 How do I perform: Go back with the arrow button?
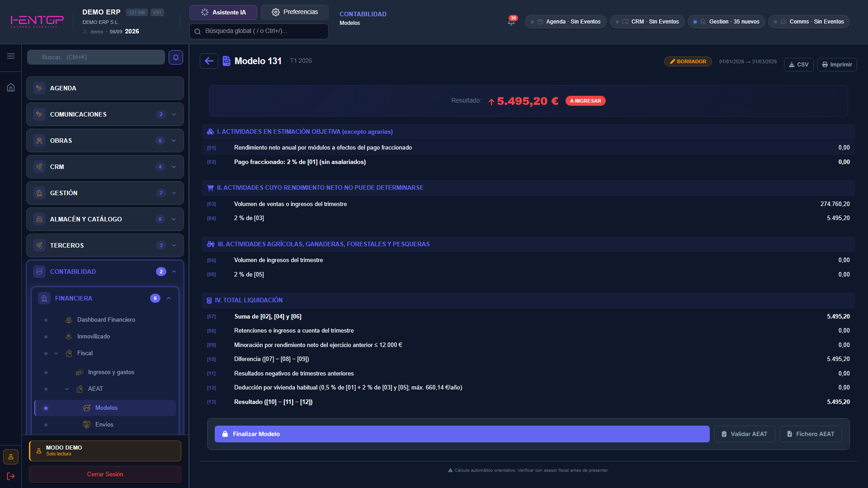209,61
